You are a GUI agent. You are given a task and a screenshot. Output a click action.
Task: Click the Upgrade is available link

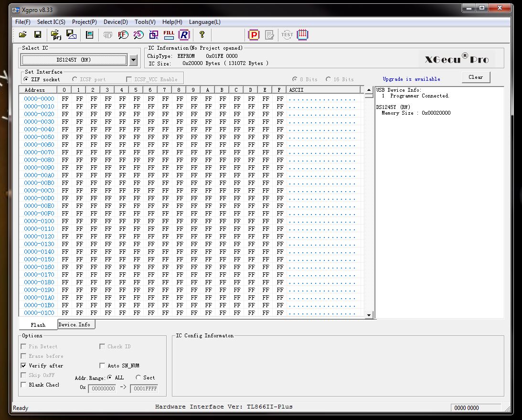(x=411, y=79)
